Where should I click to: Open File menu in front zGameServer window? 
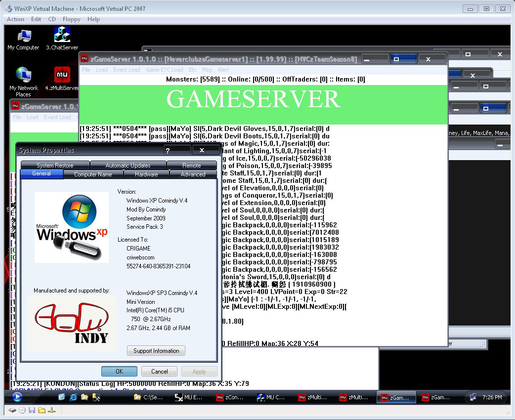86,70
